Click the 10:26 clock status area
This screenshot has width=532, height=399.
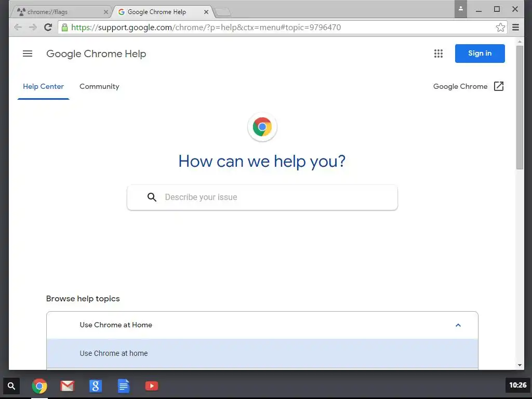point(518,385)
